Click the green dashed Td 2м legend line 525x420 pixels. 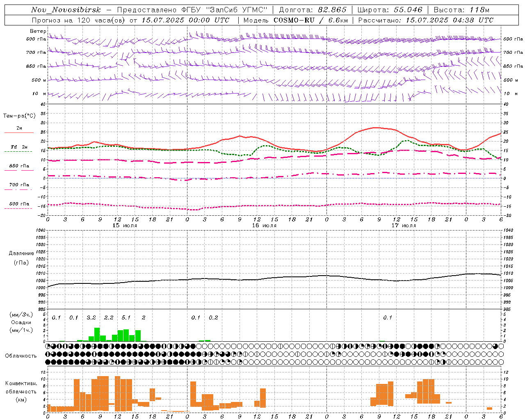coord(18,151)
